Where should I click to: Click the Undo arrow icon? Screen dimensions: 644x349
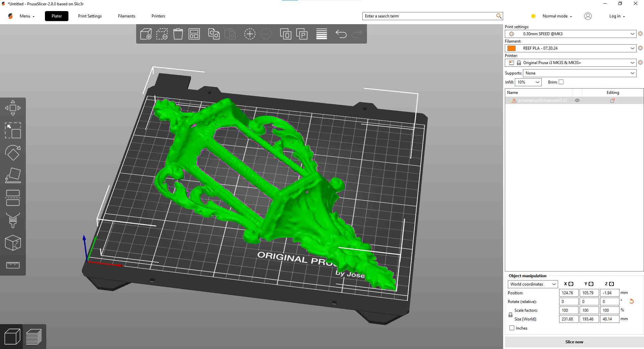pyautogui.click(x=341, y=34)
